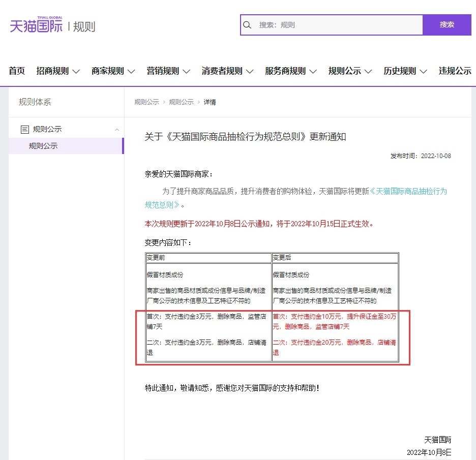This screenshot has height=460, width=476.
Task: Expand the 消费者规则 dropdown chevron
Action: pyautogui.click(x=250, y=72)
